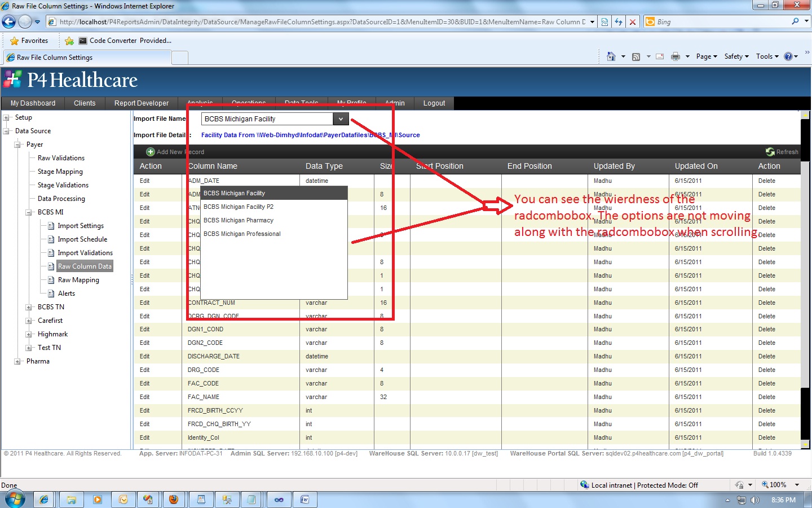Click the Logout menu item
The width and height of the screenshot is (812, 508).
point(434,103)
